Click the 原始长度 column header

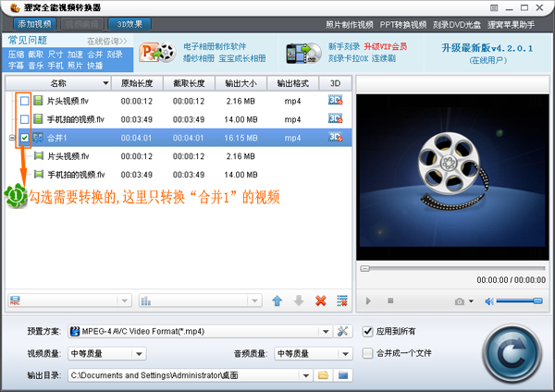click(x=137, y=83)
